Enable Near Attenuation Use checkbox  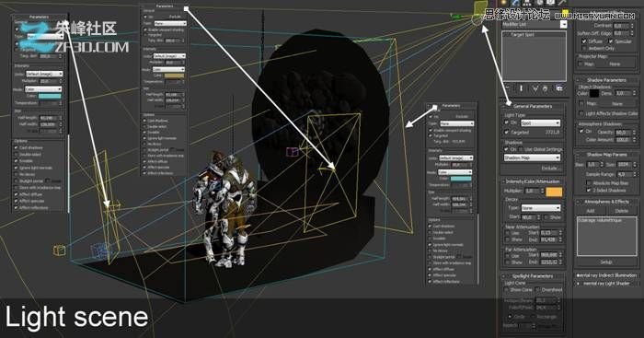pos(508,233)
